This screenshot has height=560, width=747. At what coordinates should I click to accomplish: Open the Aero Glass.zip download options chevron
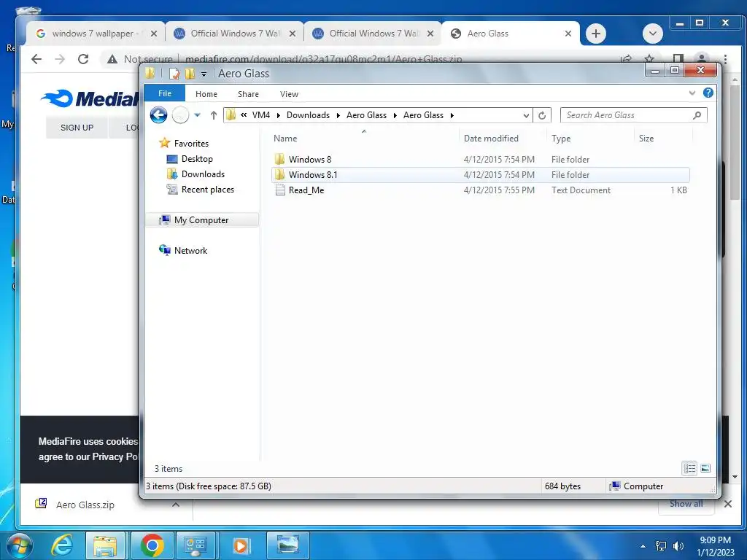(176, 505)
